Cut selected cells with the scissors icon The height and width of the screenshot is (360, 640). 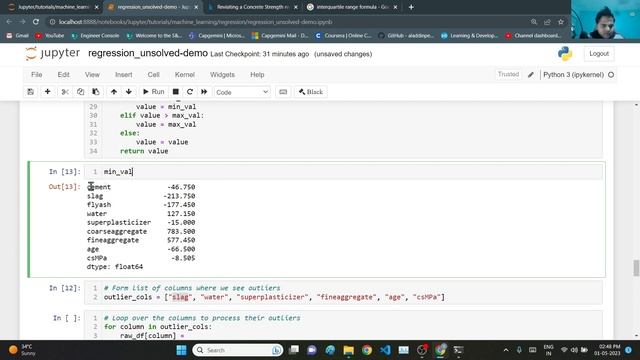65,92
